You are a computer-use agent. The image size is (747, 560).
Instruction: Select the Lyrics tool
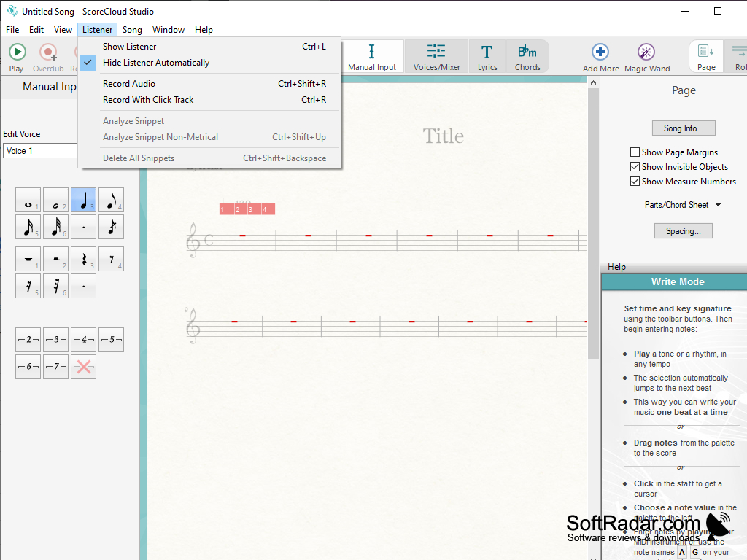point(487,57)
